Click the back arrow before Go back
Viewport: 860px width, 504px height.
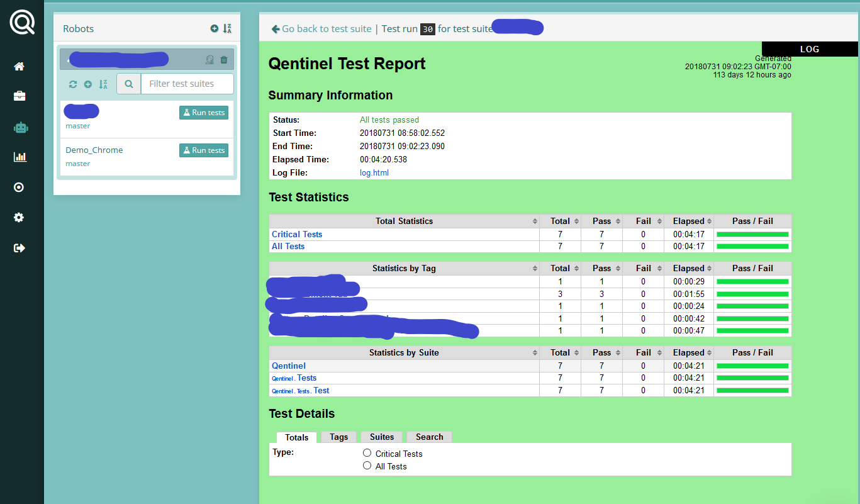276,29
